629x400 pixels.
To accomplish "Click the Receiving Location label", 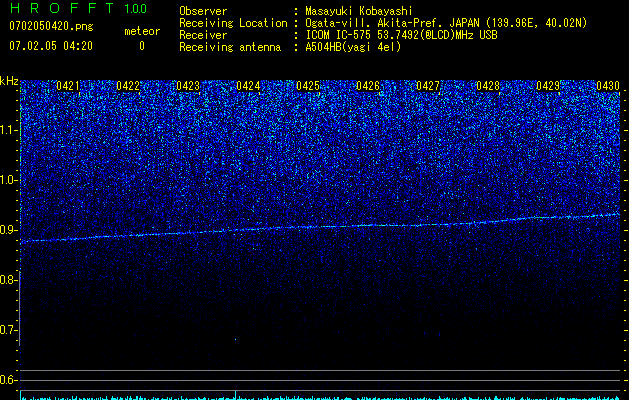I will [x=233, y=23].
